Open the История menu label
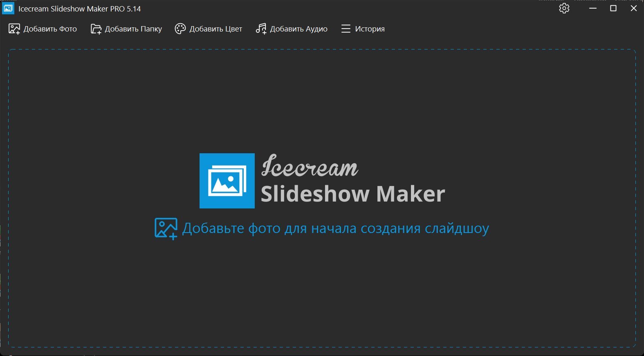Screen dimensions: 644x356 pyautogui.click(x=370, y=29)
